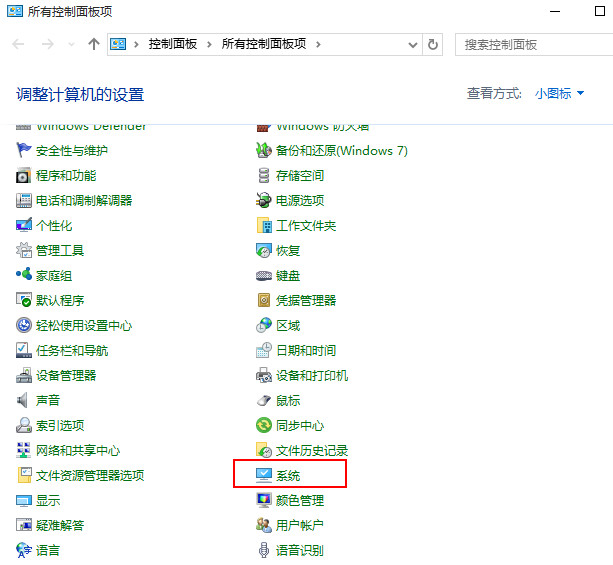Open 安全性与维护 flag icon
613x565 pixels.
pyautogui.click(x=23, y=151)
